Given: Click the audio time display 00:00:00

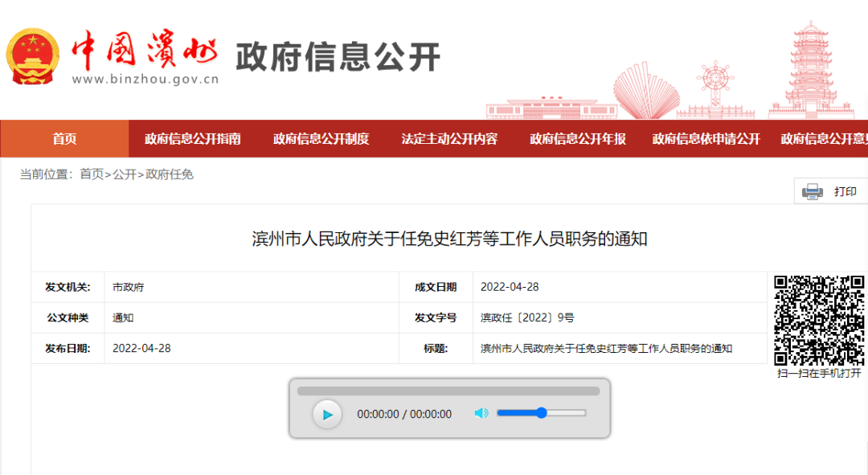Looking at the screenshot, I should coord(404,414).
